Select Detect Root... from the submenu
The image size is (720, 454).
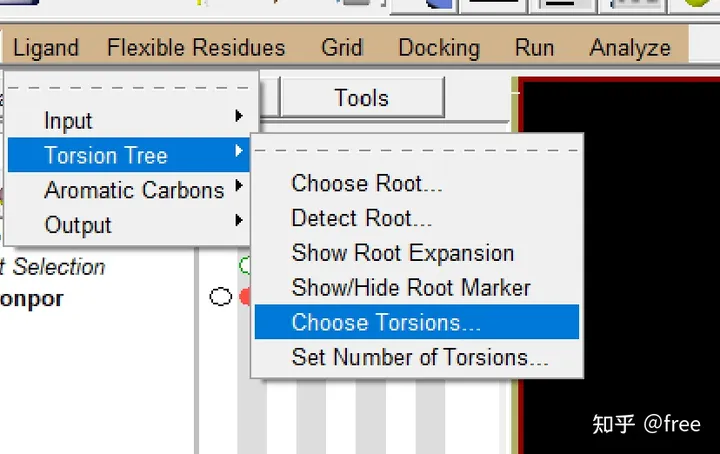coord(362,218)
